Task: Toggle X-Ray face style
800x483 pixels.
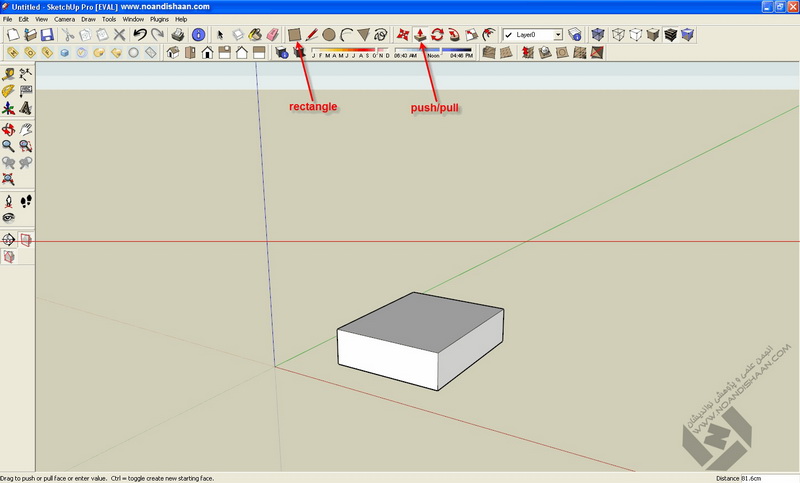Action: (598, 34)
